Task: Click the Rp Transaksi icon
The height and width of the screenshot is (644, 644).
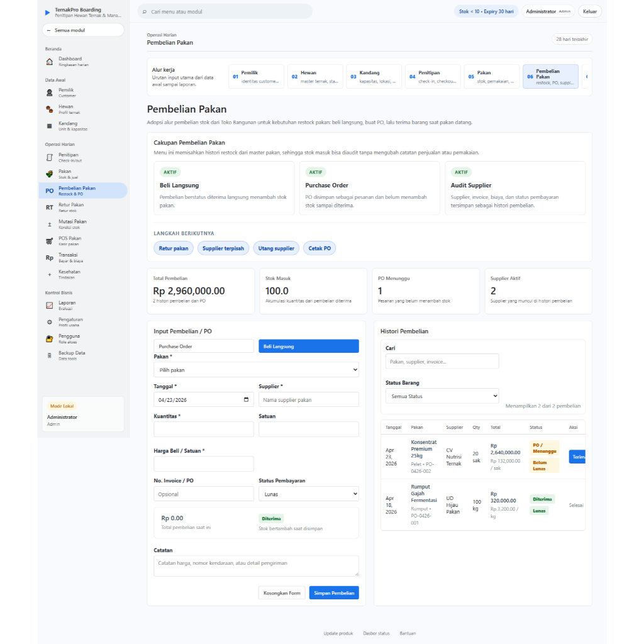Action: pyautogui.click(x=49, y=257)
